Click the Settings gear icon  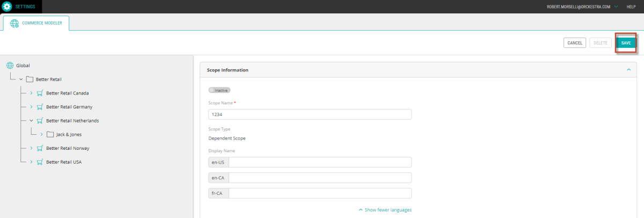pos(7,6)
